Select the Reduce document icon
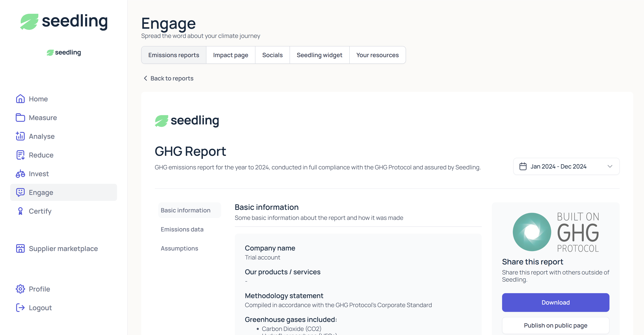Viewport: 644px width, 335px height. tap(20, 155)
